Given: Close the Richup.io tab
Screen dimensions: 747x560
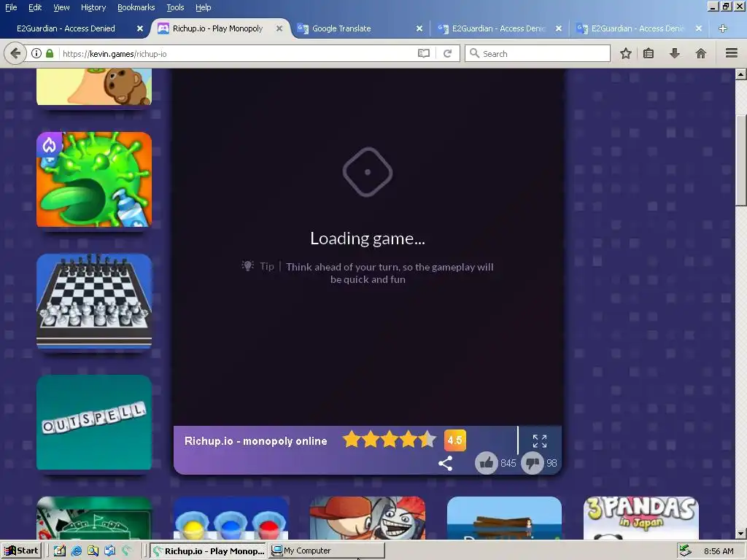Looking at the screenshot, I should [279, 28].
